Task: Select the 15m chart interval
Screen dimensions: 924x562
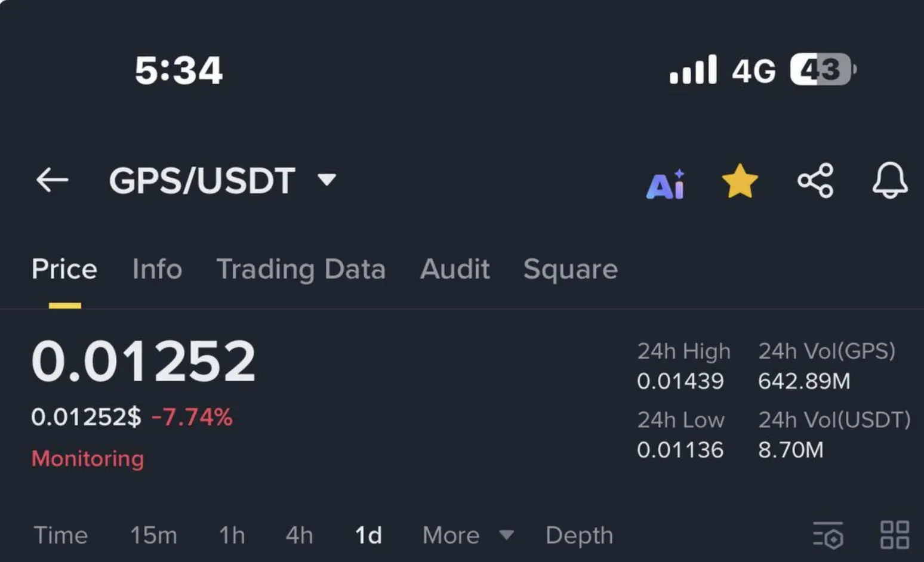Action: pyautogui.click(x=153, y=535)
